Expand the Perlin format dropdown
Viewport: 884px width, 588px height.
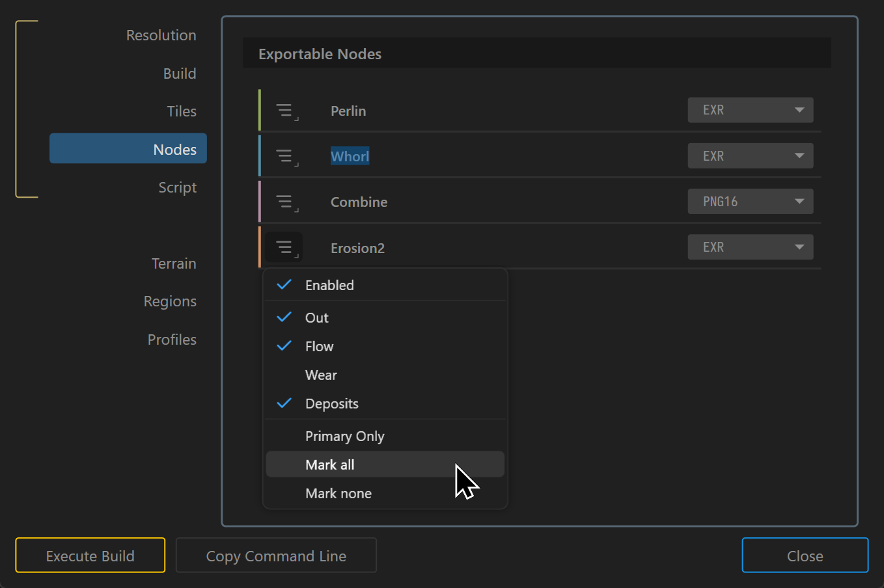click(750, 110)
